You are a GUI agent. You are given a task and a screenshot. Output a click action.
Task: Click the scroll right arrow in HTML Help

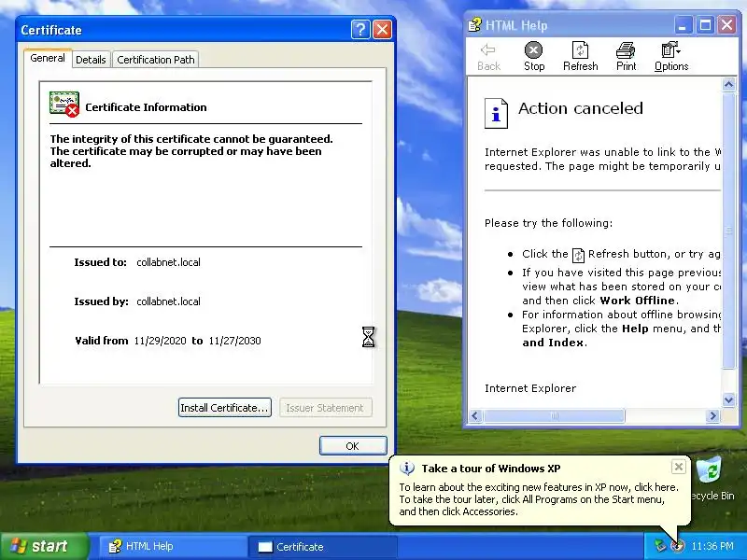[x=712, y=415]
